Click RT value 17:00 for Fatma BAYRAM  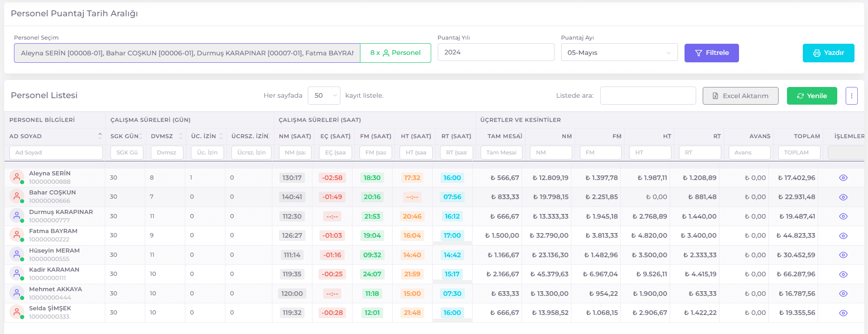click(452, 235)
